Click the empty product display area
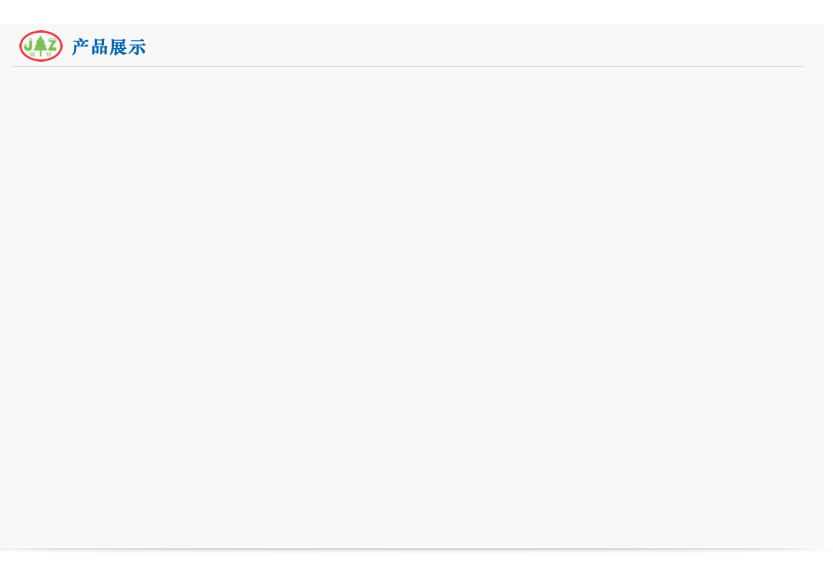The height and width of the screenshot is (577, 833). (x=410, y=305)
